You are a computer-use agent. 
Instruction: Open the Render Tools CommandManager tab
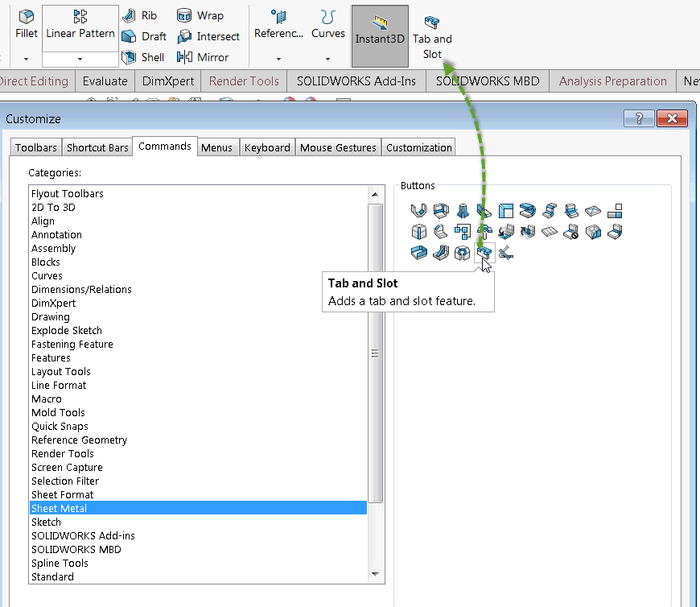pyautogui.click(x=244, y=81)
